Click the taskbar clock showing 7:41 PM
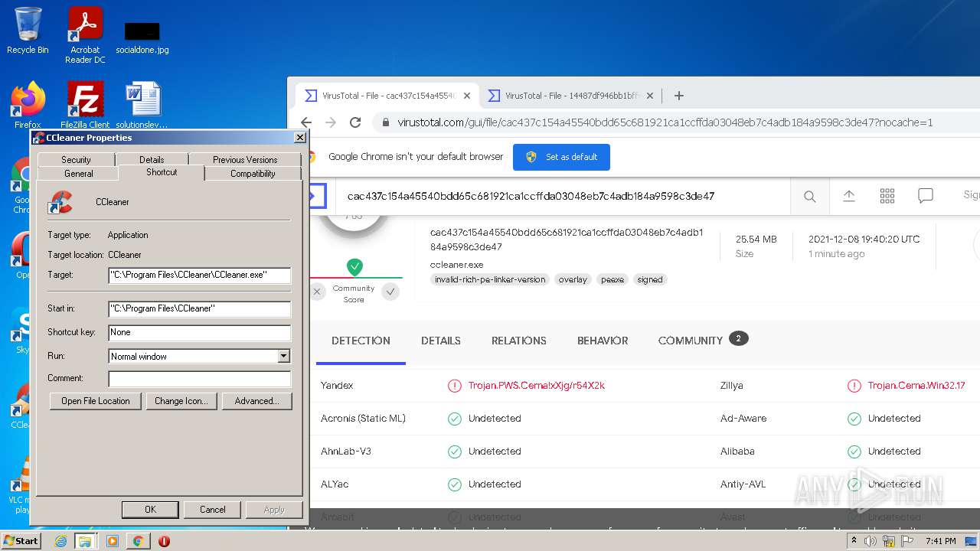 coord(940,541)
